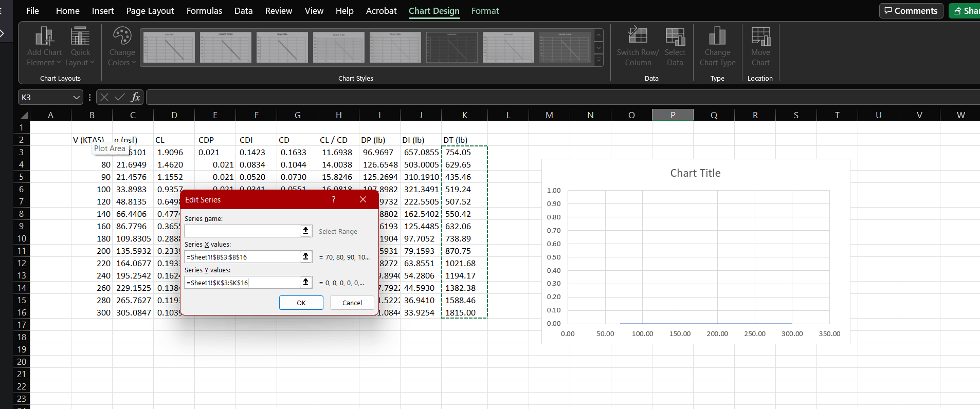Collapse Series name range selector
980x409 pixels.
pyautogui.click(x=306, y=231)
